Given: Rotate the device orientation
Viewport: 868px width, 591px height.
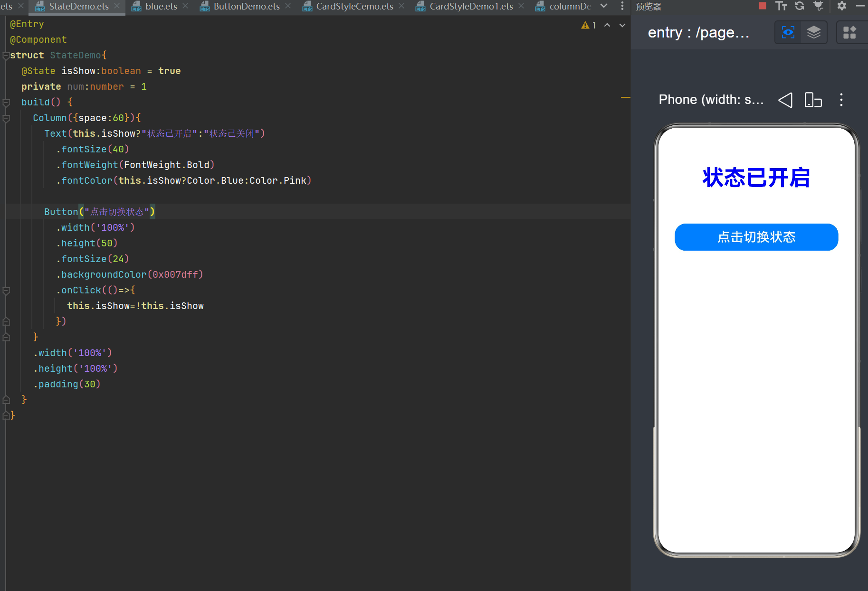Looking at the screenshot, I should tap(813, 100).
